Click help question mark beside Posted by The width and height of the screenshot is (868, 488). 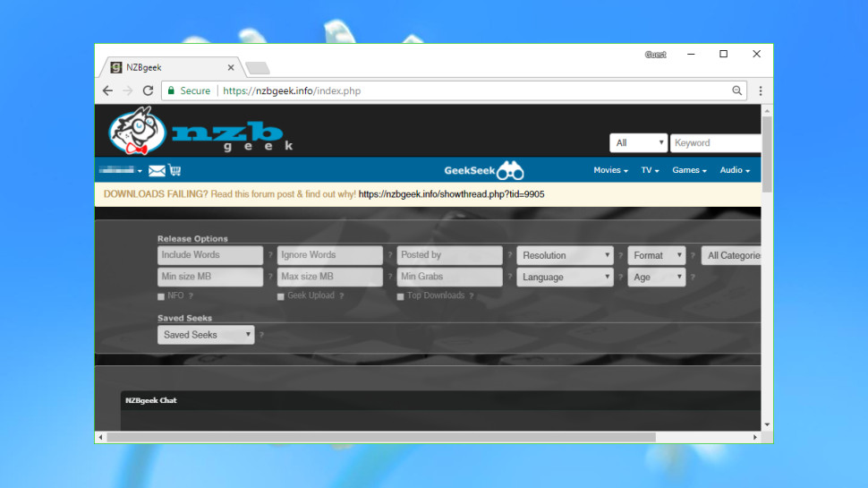tap(509, 255)
